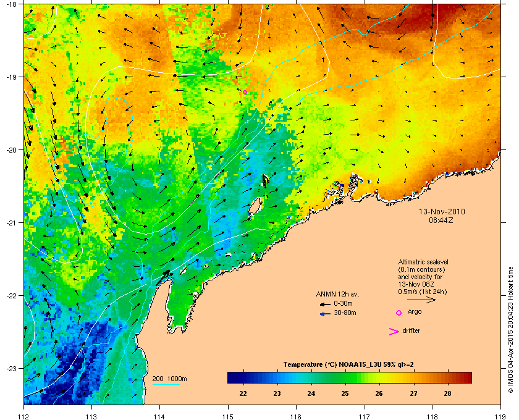
Task: Click the '0-30m' legend label
Action: (343, 303)
